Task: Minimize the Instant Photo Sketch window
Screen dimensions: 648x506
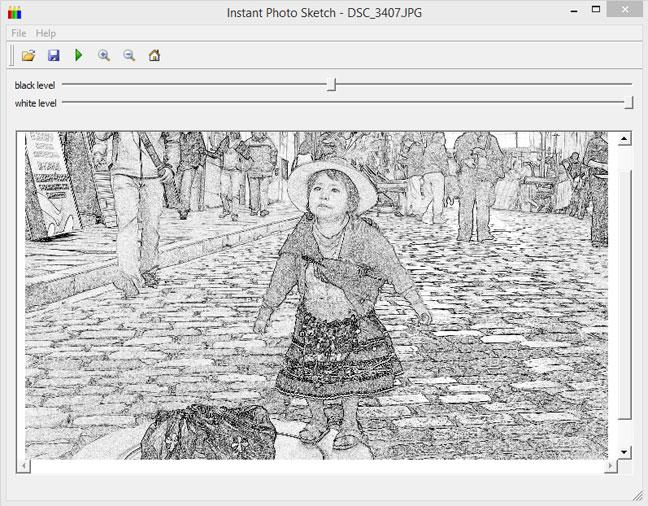Action: tap(574, 11)
